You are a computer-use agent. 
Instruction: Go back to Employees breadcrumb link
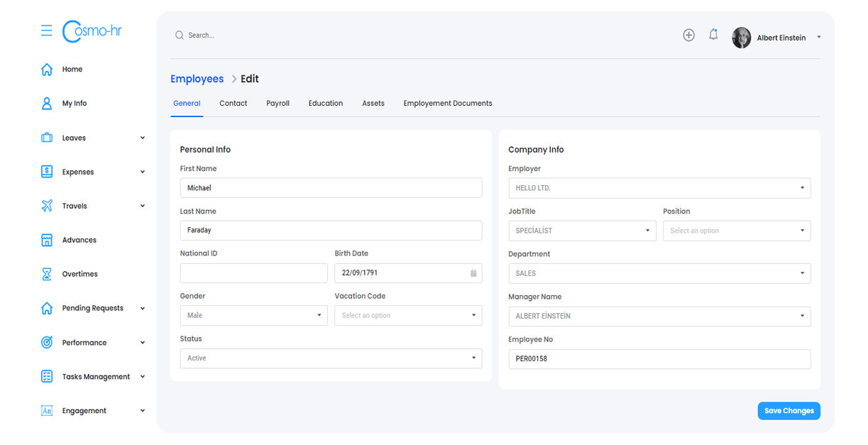[x=197, y=79]
